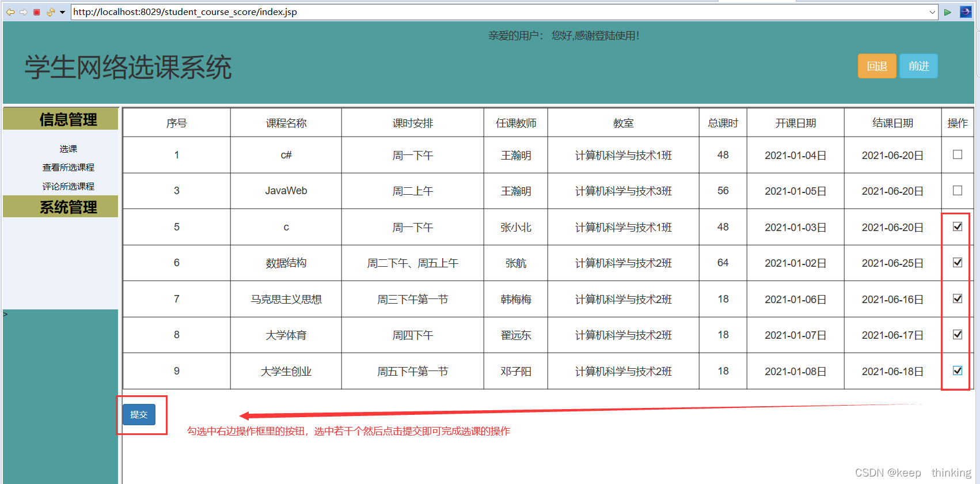Click the 总课时 column header
980x484 pixels.
point(723,123)
